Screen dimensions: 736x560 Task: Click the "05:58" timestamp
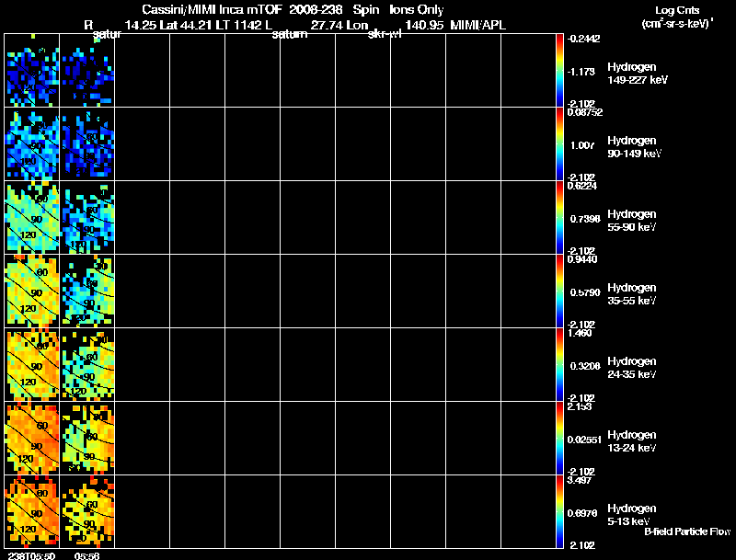coord(86,555)
